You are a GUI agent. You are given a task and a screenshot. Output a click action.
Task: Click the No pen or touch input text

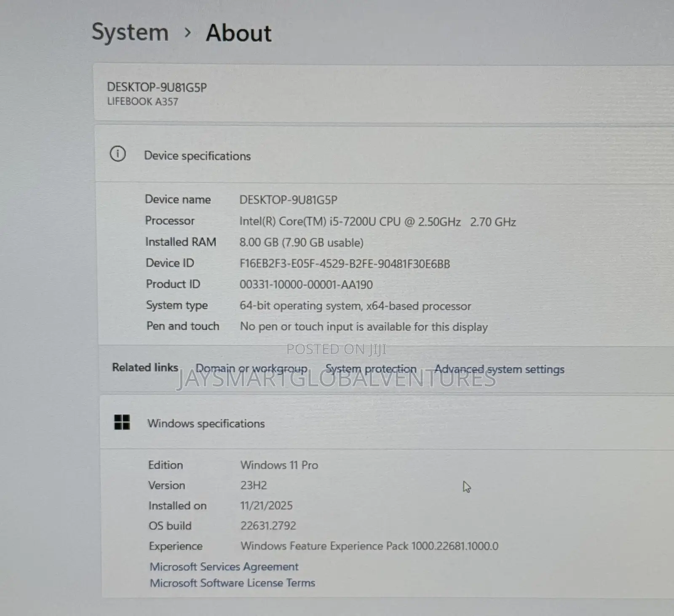click(x=364, y=327)
